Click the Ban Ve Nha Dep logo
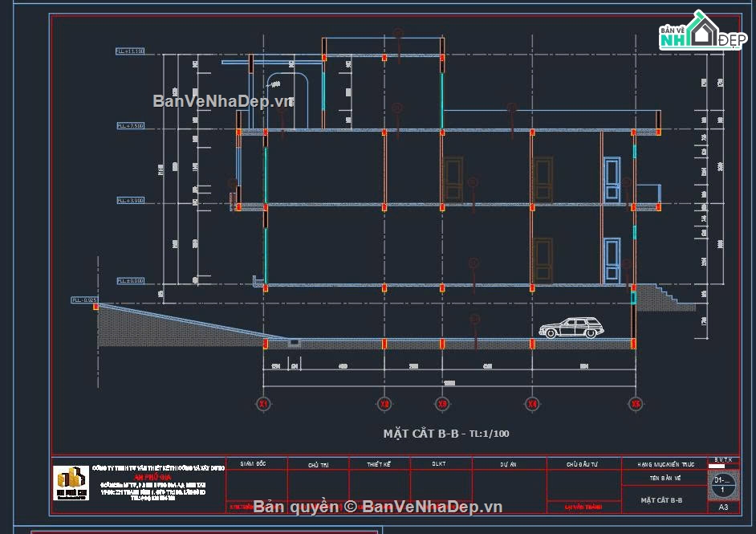Image resolution: width=756 pixels, height=534 pixels. pyautogui.click(x=702, y=31)
